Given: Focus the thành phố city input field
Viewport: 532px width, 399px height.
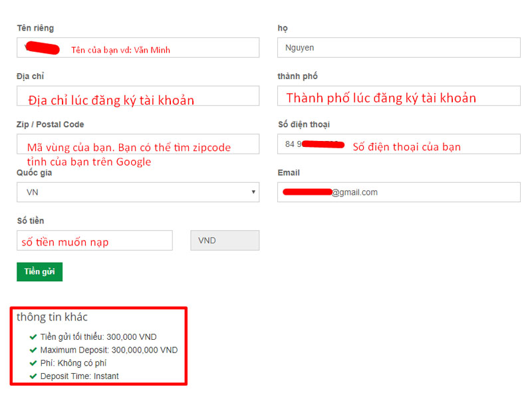Looking at the screenshot, I should coord(399,96).
